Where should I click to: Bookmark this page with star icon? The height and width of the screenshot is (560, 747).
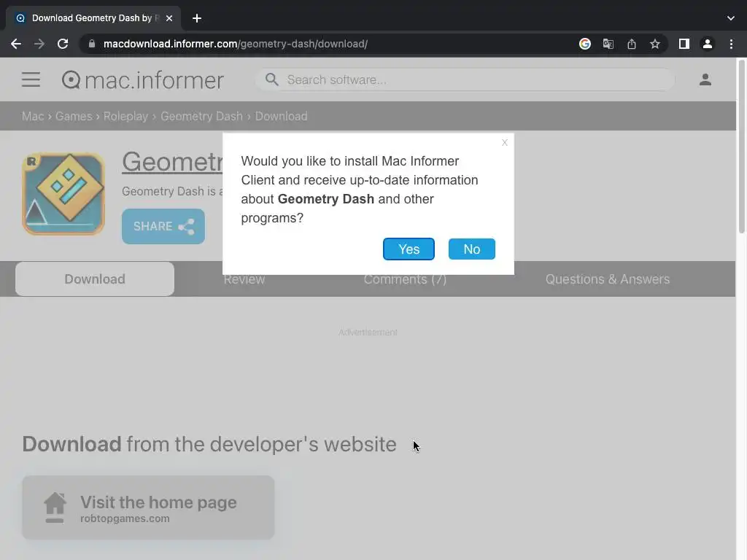pyautogui.click(x=654, y=44)
